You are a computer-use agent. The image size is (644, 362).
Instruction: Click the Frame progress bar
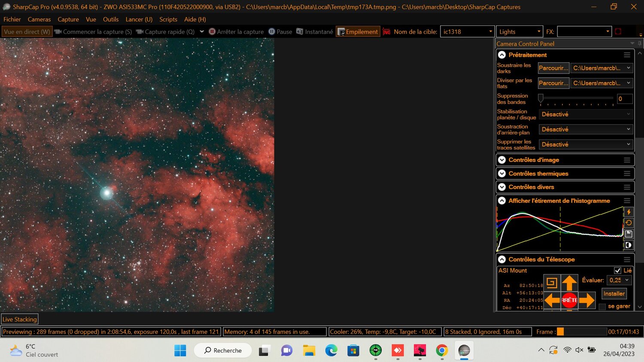[582, 332]
